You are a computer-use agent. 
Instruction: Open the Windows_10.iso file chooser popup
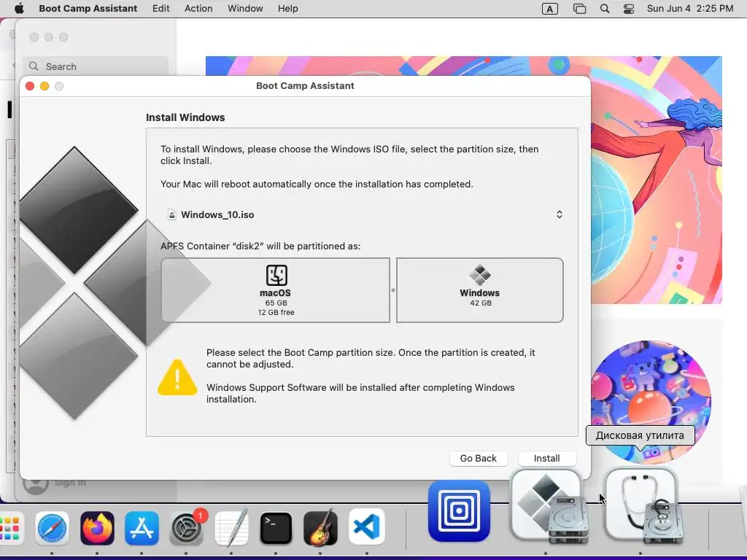365,215
